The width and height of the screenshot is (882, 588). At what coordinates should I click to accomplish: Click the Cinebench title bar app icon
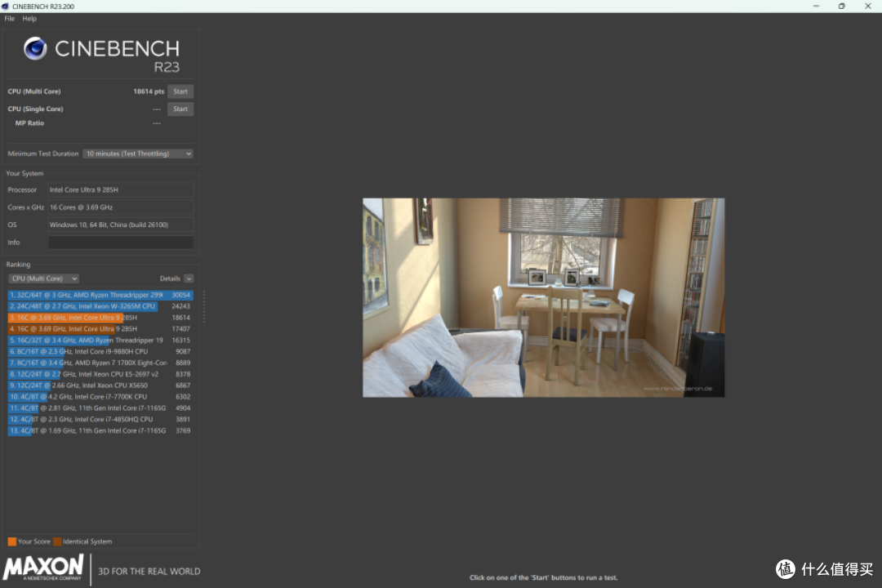click(x=5, y=7)
